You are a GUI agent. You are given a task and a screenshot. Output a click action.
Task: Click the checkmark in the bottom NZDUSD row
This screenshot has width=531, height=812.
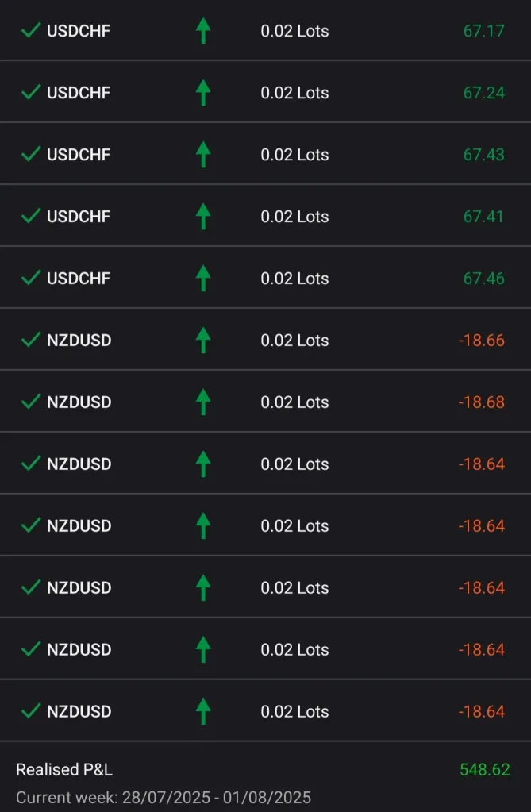(31, 711)
